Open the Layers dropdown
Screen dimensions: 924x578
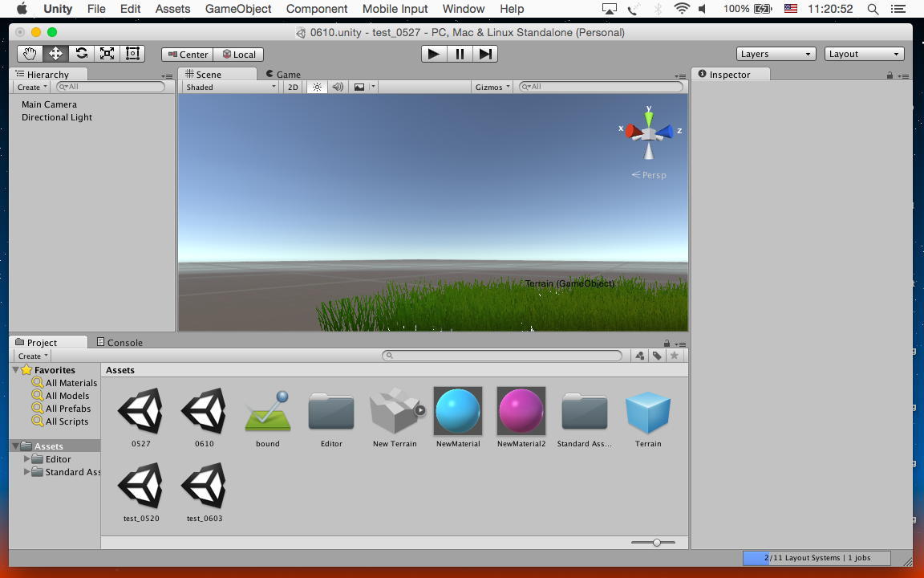point(776,54)
